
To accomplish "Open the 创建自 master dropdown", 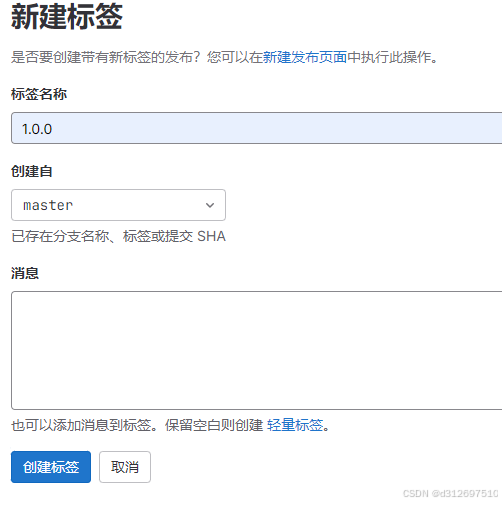I will coord(118,205).
